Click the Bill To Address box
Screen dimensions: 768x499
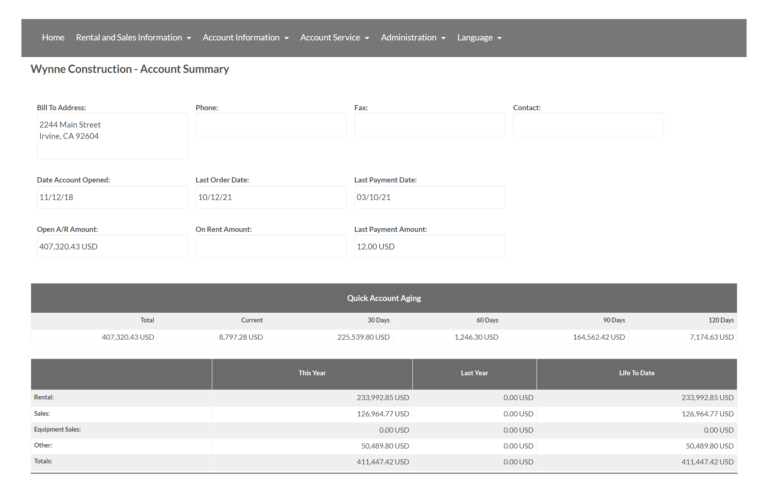tap(109, 135)
